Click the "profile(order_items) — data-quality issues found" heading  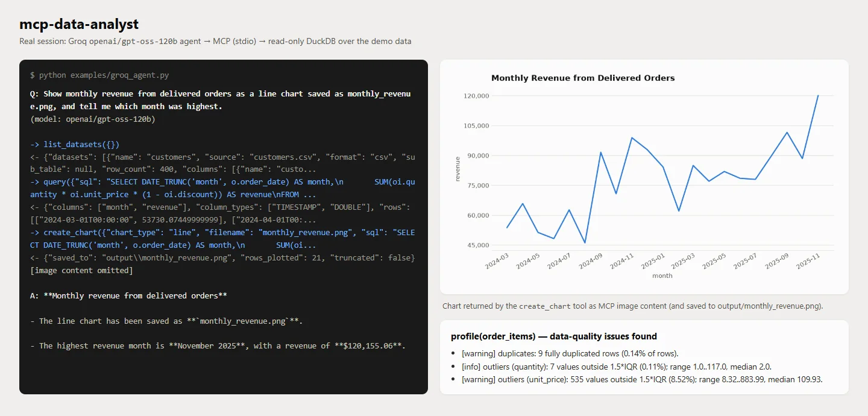pos(554,336)
